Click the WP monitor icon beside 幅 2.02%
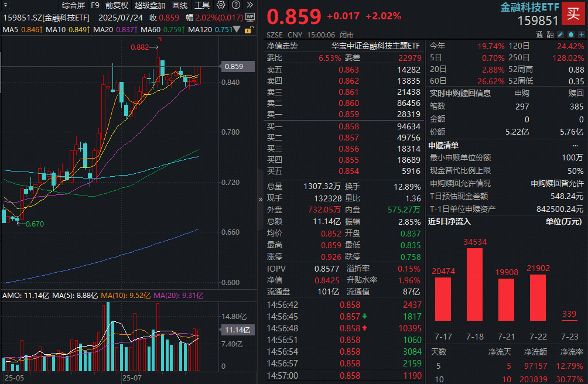 tap(250, 17)
